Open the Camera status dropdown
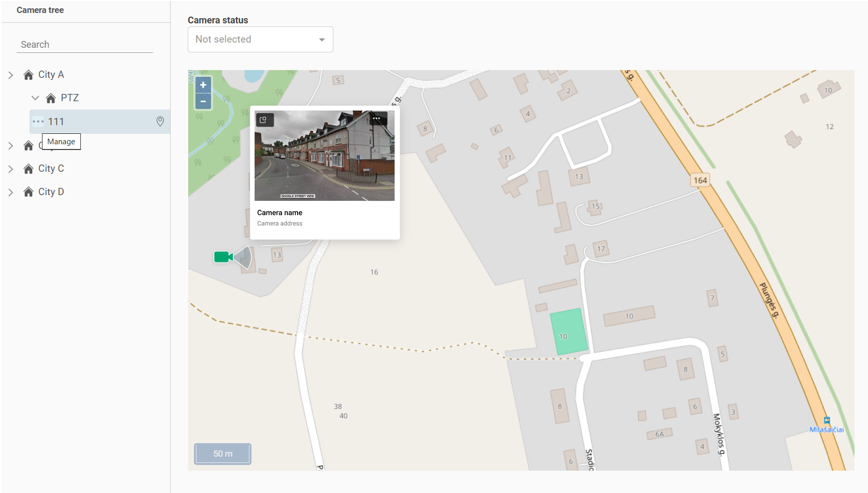868x493 pixels. (260, 39)
